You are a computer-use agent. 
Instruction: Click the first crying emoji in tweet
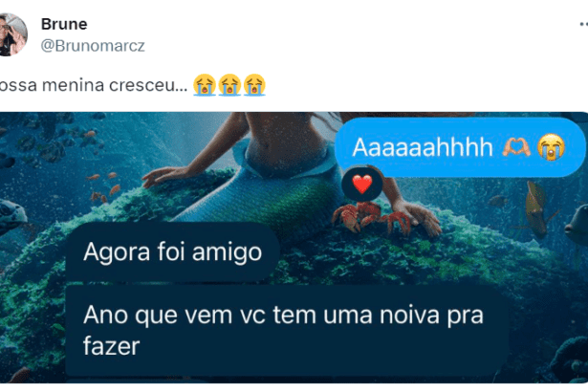pos(205,85)
